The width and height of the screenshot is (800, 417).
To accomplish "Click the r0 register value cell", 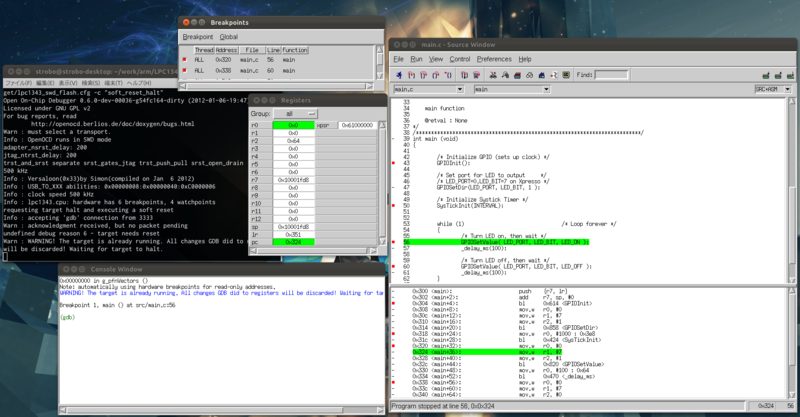I will (293, 125).
